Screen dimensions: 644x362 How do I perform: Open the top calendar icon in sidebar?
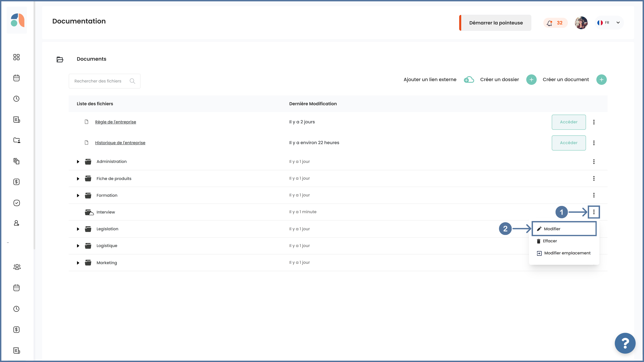coord(17,78)
